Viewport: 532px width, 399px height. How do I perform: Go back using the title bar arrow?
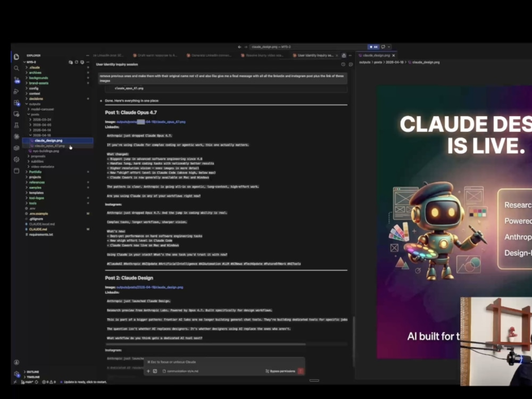(x=239, y=47)
